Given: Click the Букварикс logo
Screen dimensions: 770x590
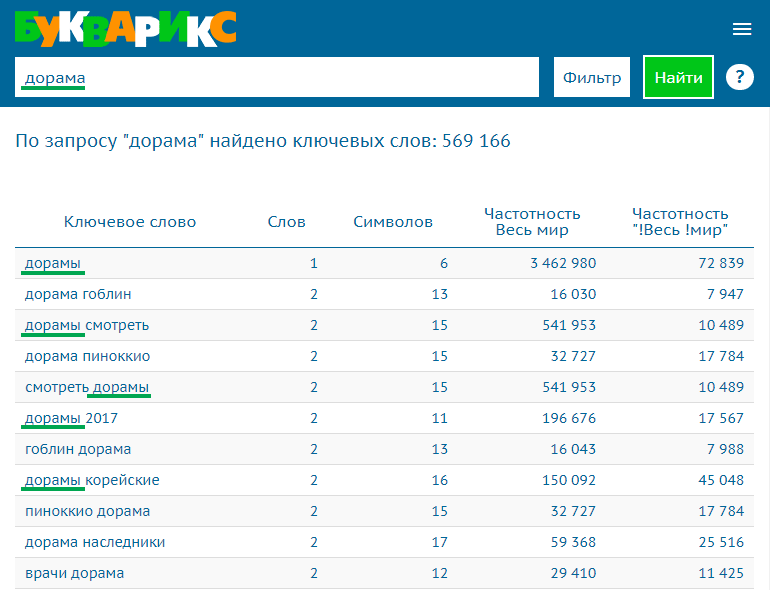Looking at the screenshot, I should tap(126, 27).
